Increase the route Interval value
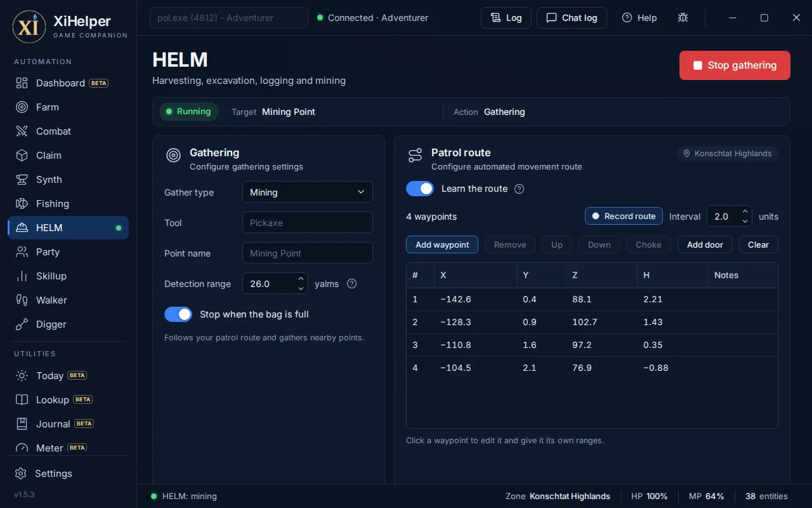This screenshot has width=812, height=508. click(x=745, y=211)
